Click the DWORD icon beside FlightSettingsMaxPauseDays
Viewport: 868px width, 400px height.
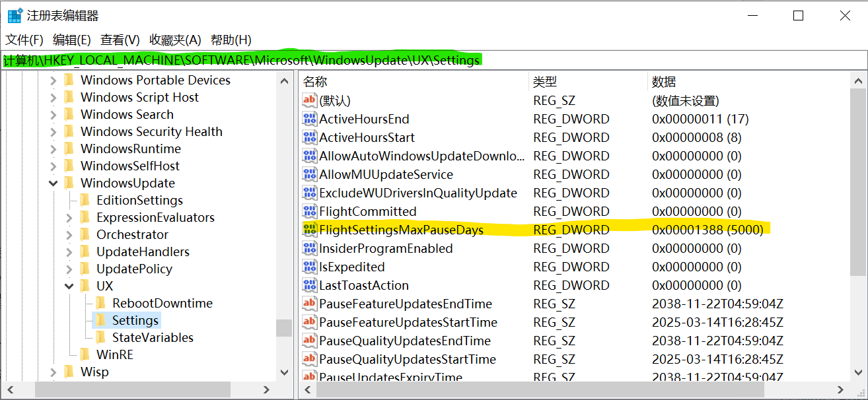click(309, 230)
